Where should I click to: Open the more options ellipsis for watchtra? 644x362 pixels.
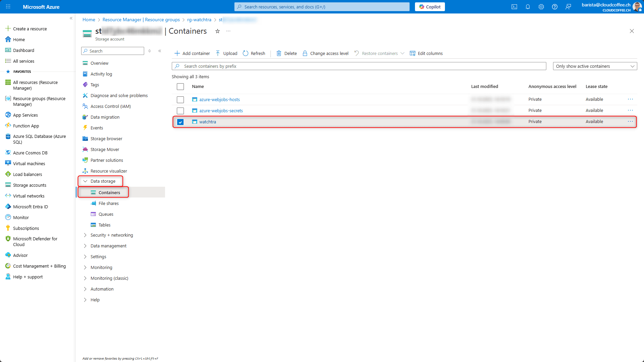(630, 121)
